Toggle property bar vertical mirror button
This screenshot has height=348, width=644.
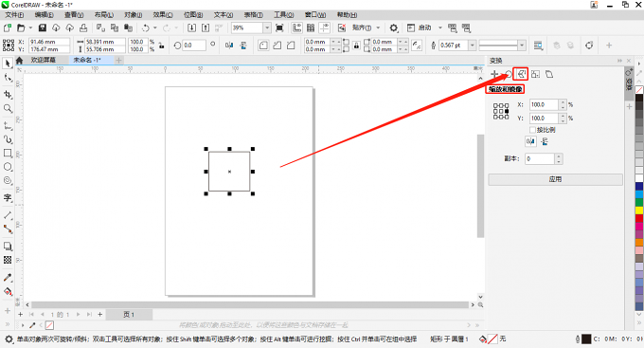[x=243, y=46]
